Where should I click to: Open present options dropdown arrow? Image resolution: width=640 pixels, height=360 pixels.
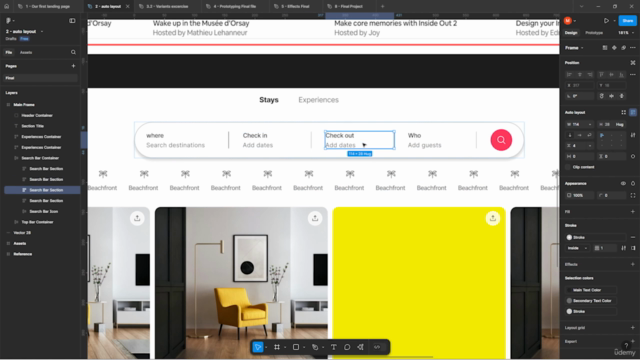(614, 20)
